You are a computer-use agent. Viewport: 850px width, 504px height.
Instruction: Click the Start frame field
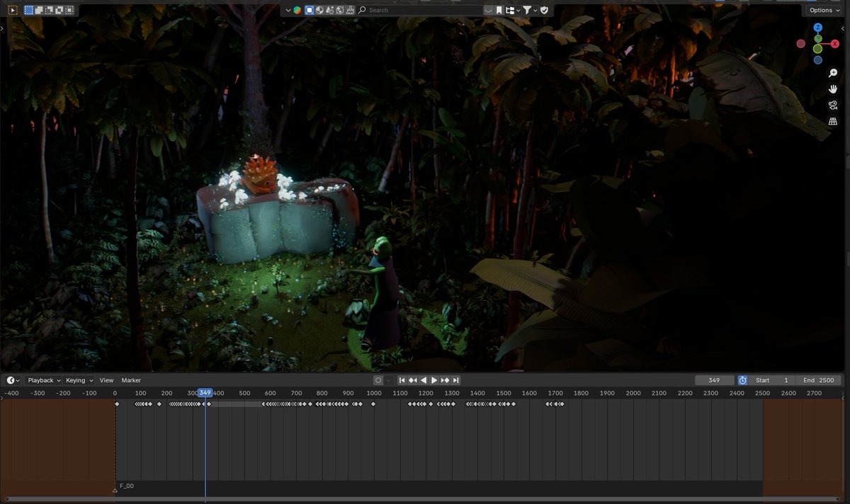[x=771, y=380]
